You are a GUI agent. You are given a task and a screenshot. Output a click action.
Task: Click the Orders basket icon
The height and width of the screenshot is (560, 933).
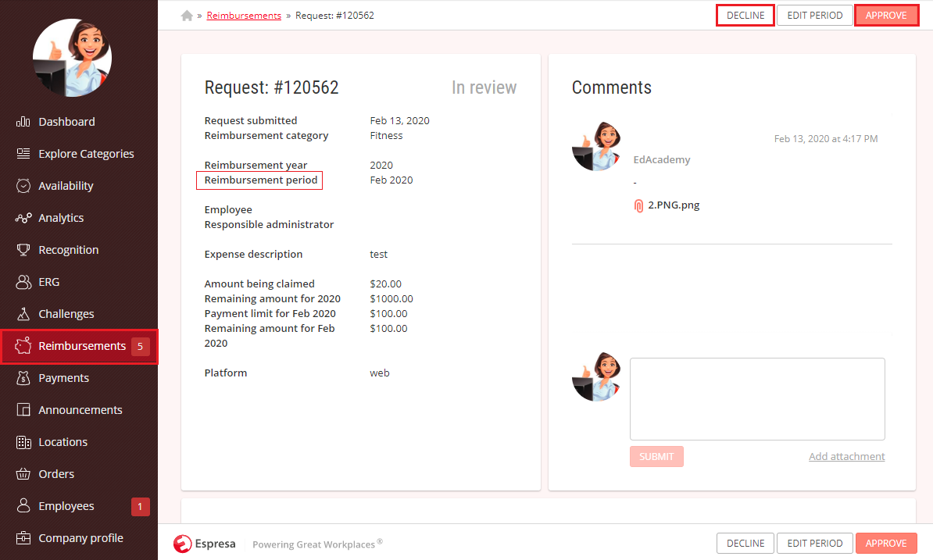click(x=23, y=474)
